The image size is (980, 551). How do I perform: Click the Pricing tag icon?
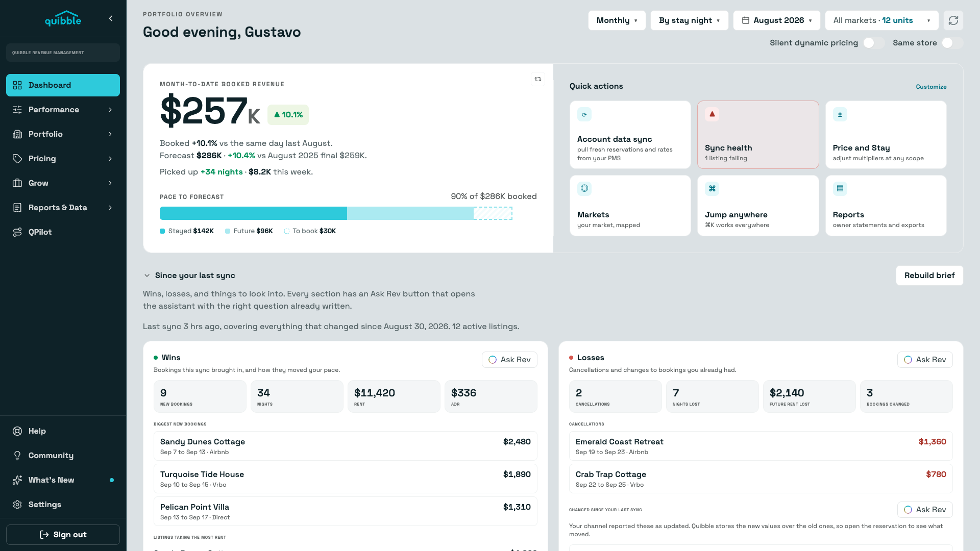coord(17,159)
